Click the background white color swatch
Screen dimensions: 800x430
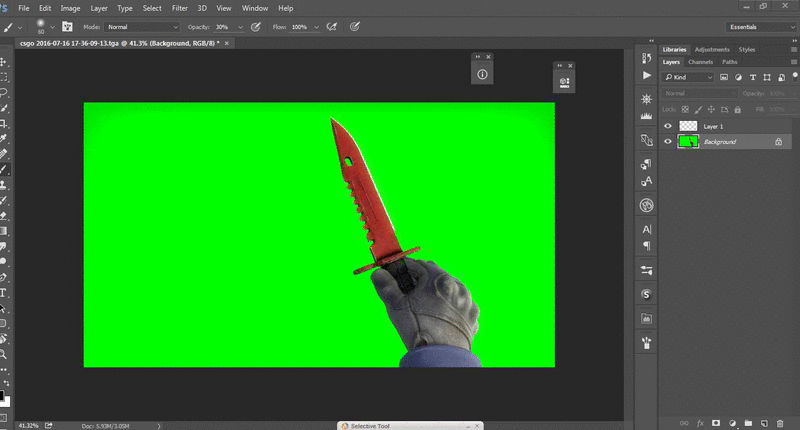(x=7, y=402)
